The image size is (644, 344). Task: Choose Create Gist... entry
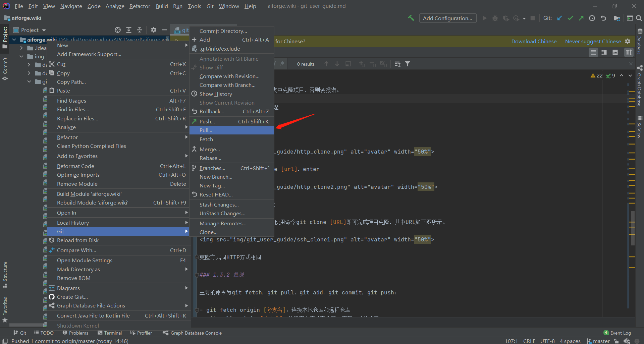(x=118, y=297)
